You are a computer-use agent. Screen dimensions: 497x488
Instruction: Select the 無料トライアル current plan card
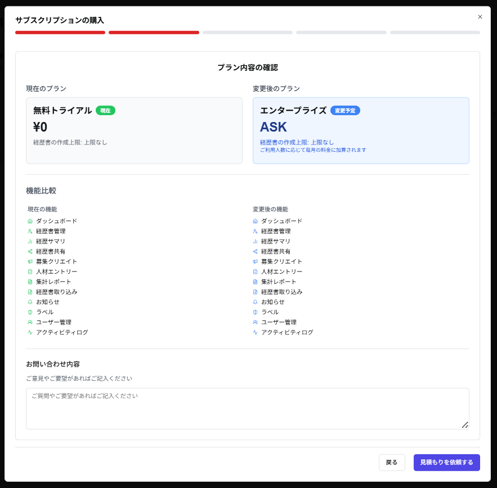134,130
